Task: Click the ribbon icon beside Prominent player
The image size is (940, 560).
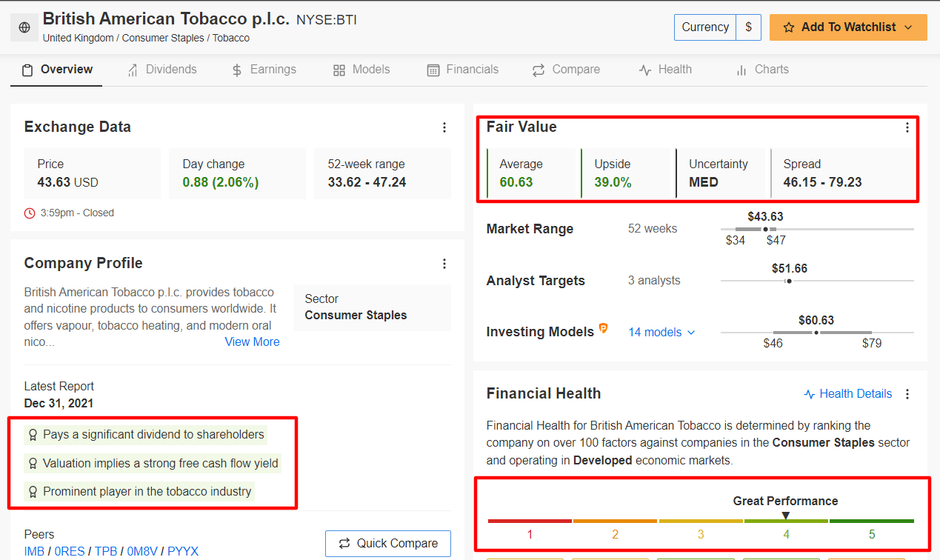Action: (x=33, y=492)
